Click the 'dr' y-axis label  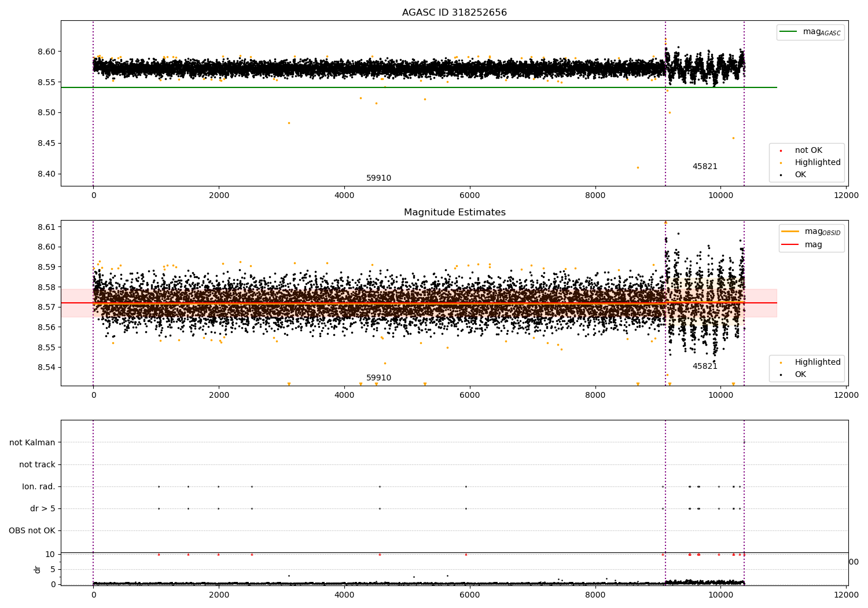click(x=38, y=569)
